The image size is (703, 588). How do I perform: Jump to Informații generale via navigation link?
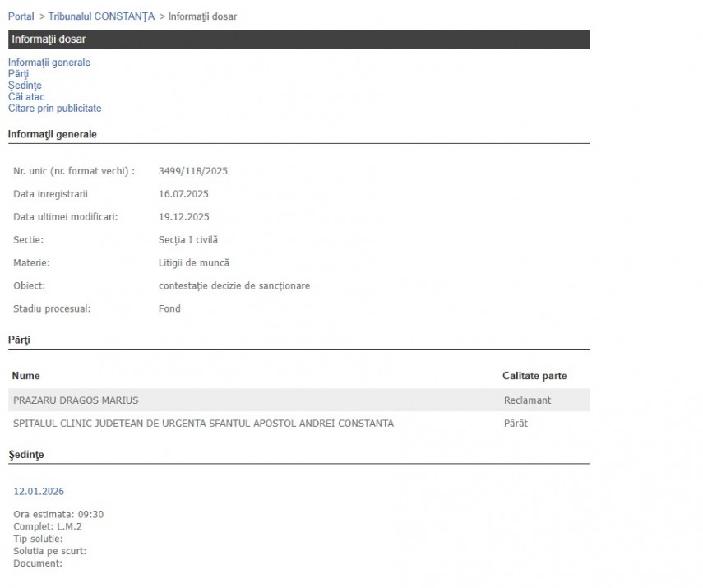(x=49, y=63)
